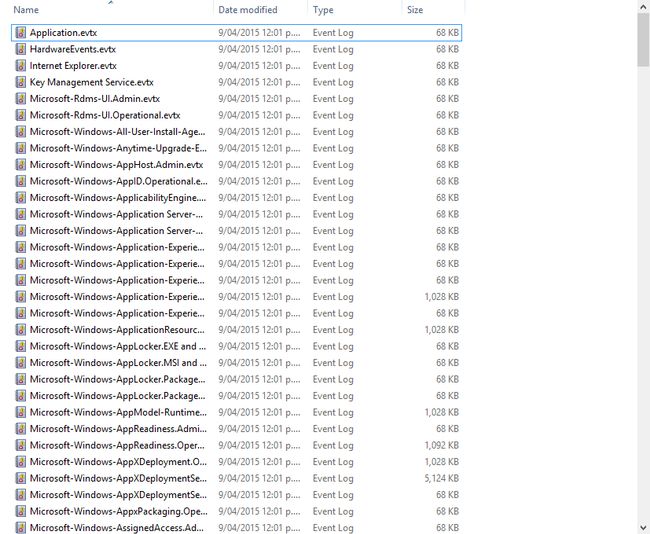Click the Type column header
Image resolution: width=650 pixels, height=534 pixels.
(x=323, y=10)
